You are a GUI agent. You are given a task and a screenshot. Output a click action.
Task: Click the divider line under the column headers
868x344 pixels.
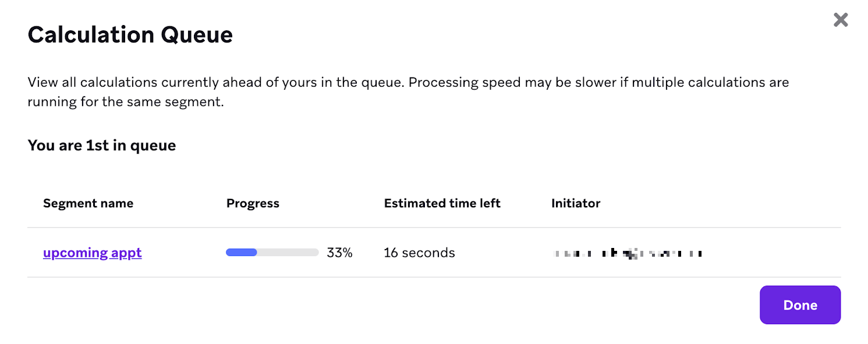pyautogui.click(x=434, y=228)
